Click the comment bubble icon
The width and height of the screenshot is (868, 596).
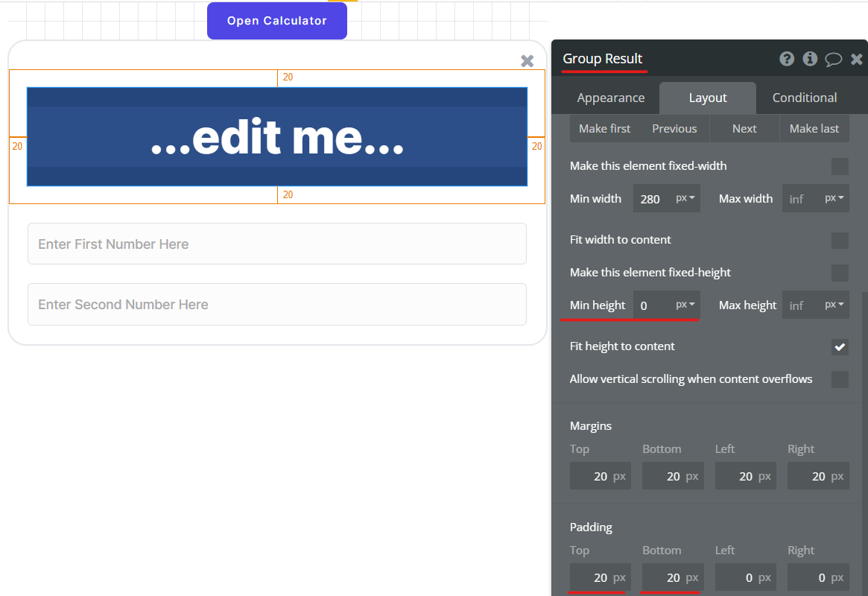coord(834,59)
